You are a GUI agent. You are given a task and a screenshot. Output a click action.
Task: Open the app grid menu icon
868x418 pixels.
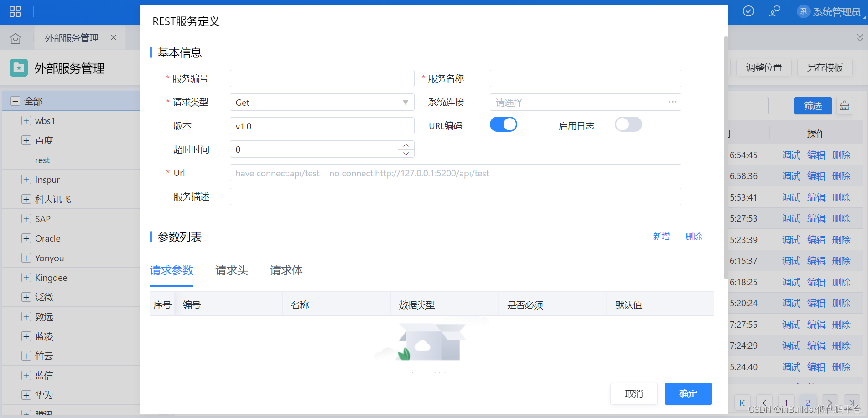click(15, 11)
